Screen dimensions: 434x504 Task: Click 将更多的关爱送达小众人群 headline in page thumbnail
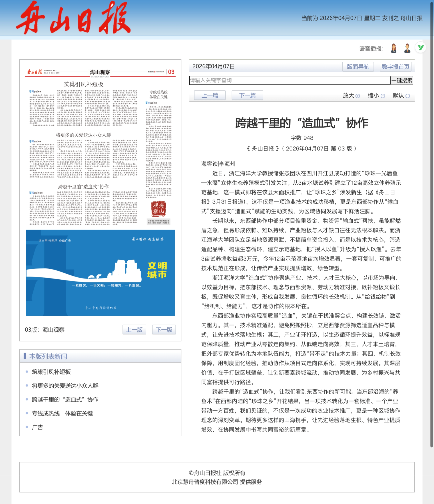(x=83, y=135)
